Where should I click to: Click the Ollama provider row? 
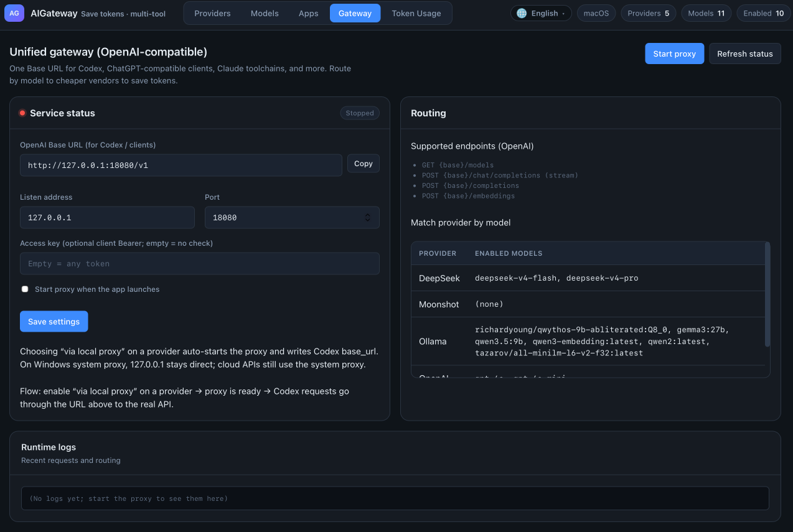click(588, 341)
